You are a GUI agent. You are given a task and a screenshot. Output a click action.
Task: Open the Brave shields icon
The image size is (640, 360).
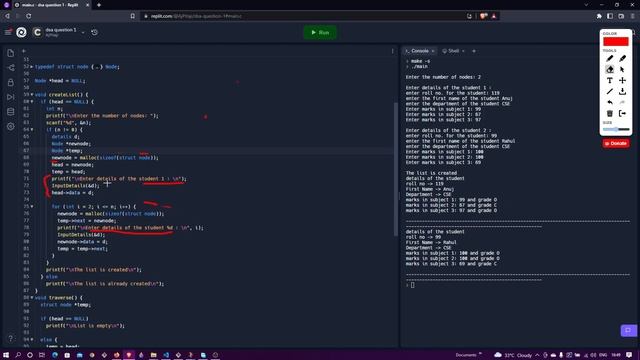coord(484,16)
